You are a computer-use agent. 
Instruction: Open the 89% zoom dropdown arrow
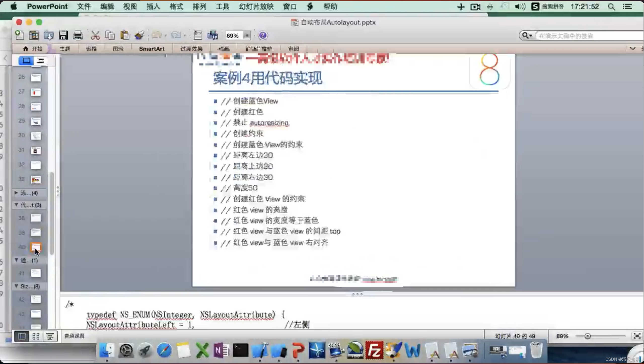[247, 35]
